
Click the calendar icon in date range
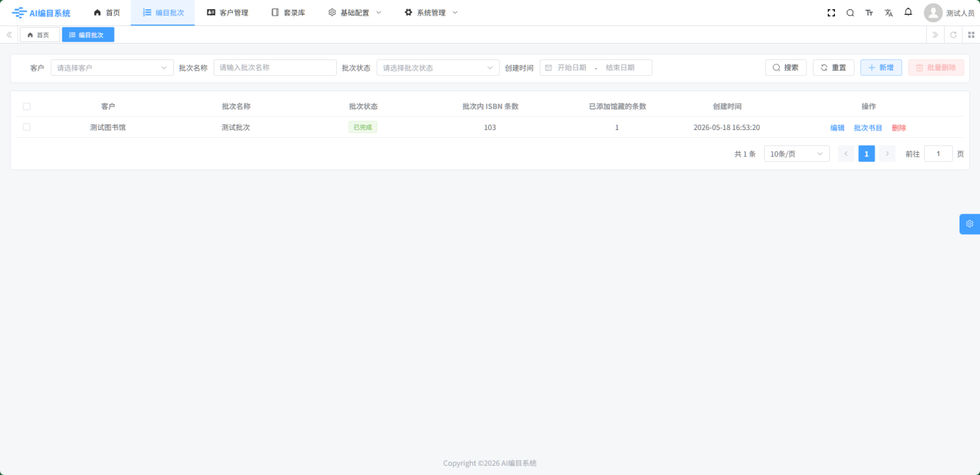548,68
